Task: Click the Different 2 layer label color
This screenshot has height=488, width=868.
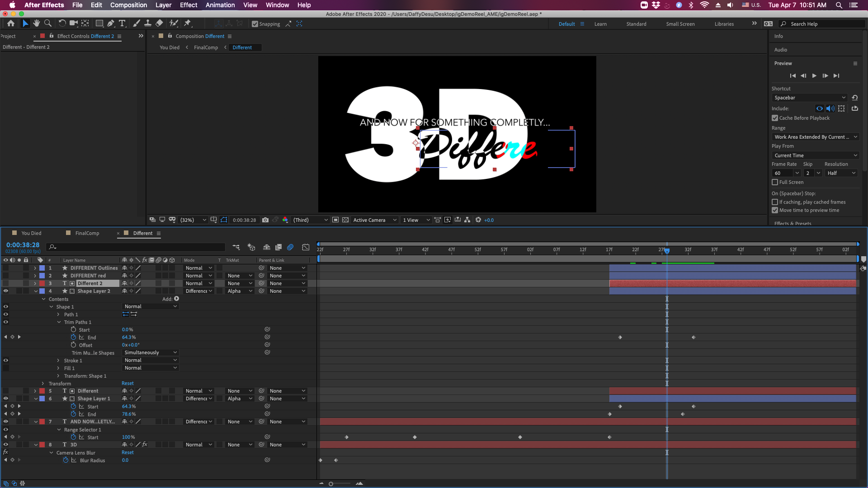Action: click(x=42, y=283)
